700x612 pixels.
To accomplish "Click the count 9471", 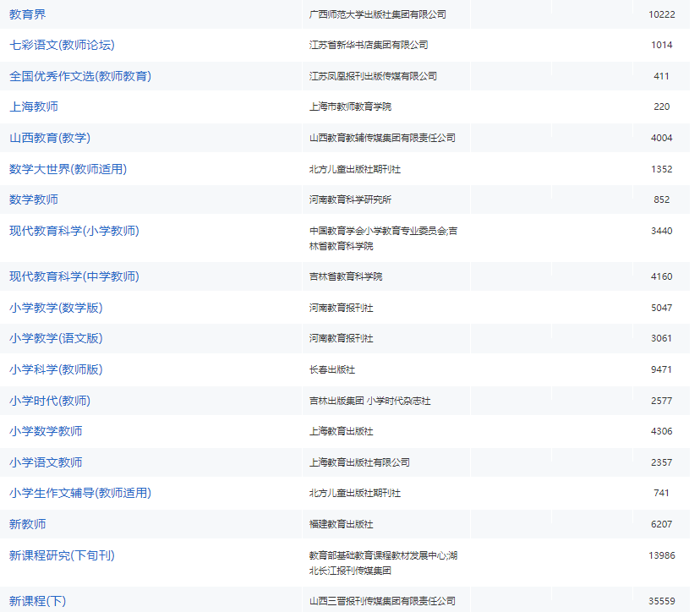I will [x=662, y=369].
